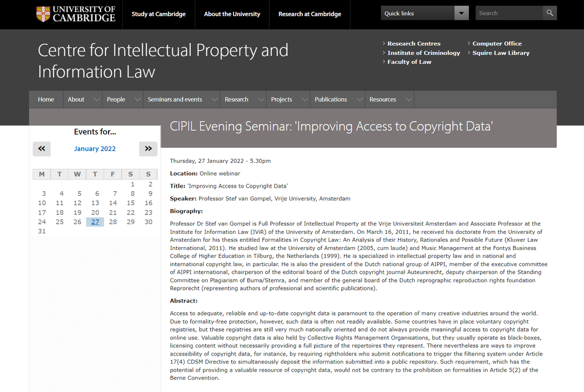
Task: Expand the People menu chevron
Action: (x=137, y=99)
